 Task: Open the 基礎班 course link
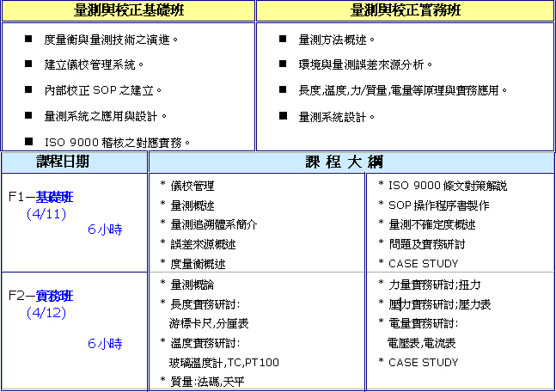[60, 197]
